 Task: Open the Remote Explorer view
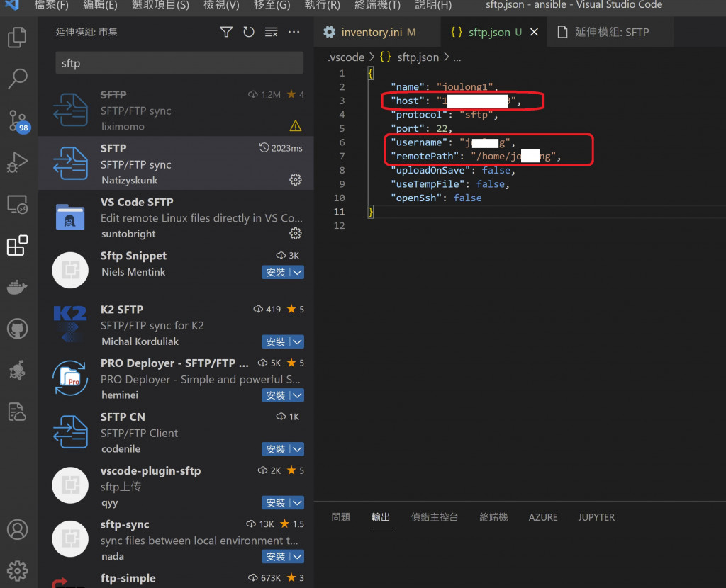pos(18,204)
